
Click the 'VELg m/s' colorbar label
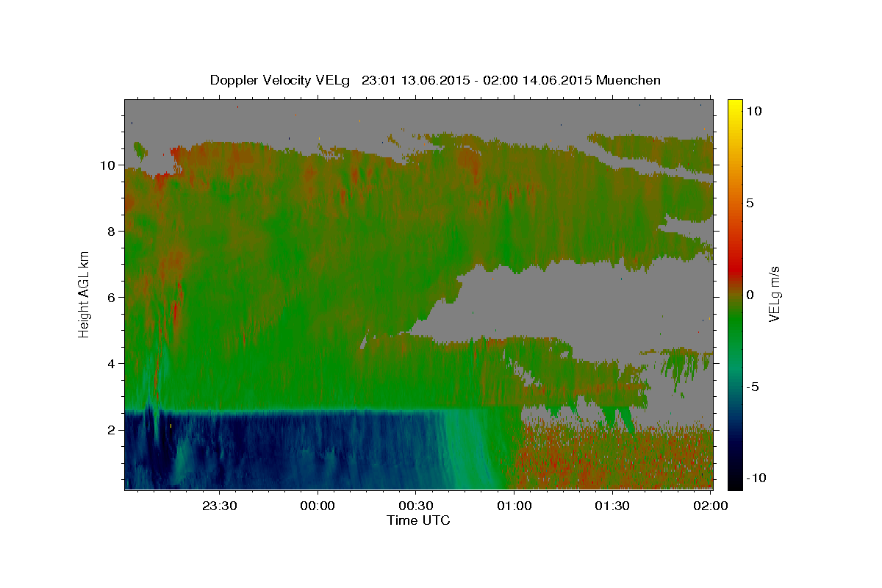(x=774, y=295)
